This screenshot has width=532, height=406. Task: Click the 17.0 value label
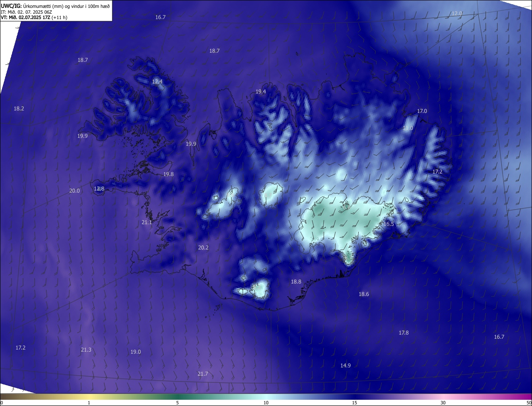(422, 111)
